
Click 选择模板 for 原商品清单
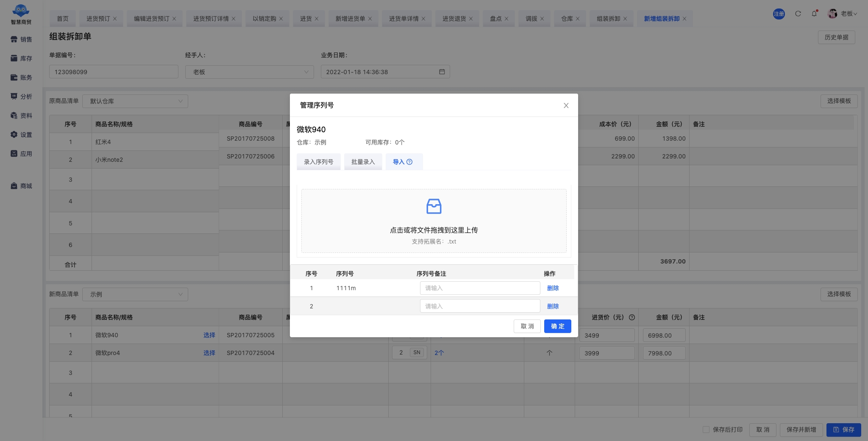(839, 101)
